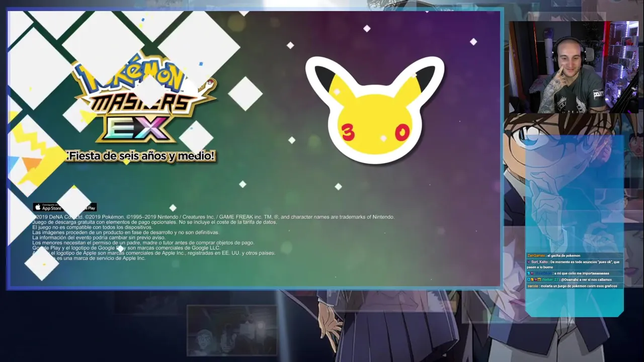The height and width of the screenshot is (362, 644).
Task: Click the badge icons beside iferher_27
Action: 534,280
